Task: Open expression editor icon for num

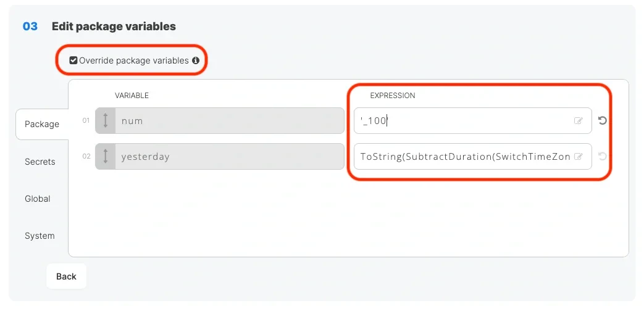Action: pyautogui.click(x=579, y=121)
